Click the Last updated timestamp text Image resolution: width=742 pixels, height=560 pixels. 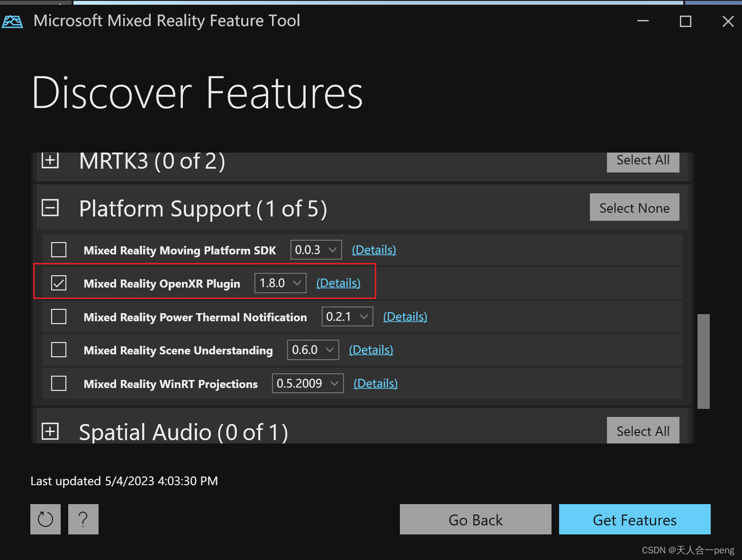pyautogui.click(x=124, y=481)
